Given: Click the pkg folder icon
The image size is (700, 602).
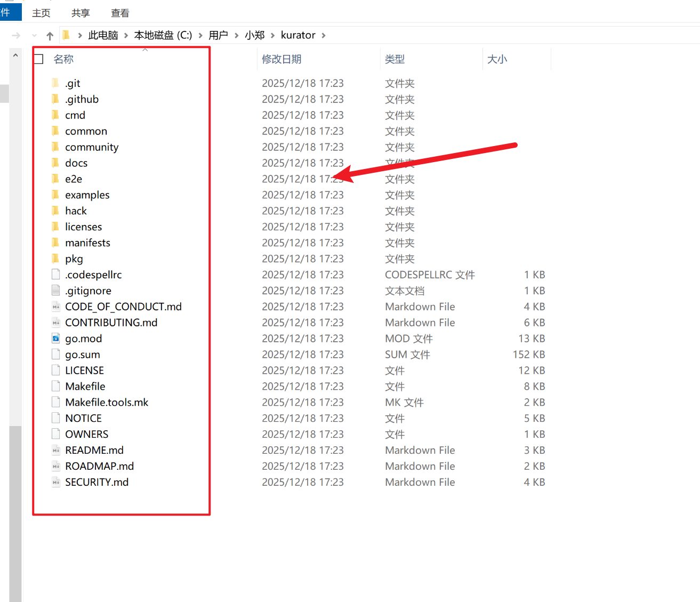Looking at the screenshot, I should [55, 259].
